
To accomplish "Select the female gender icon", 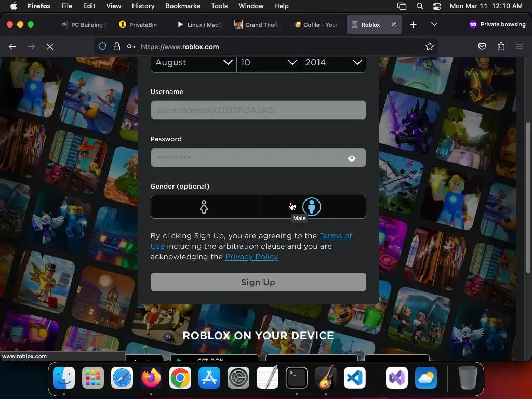I will click(204, 207).
